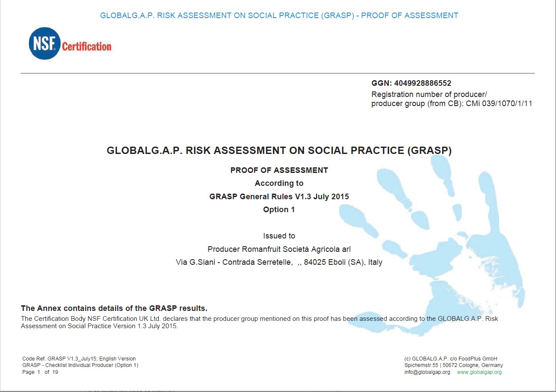Click the 'Option 1' text
The image size is (556, 392).
(279, 210)
